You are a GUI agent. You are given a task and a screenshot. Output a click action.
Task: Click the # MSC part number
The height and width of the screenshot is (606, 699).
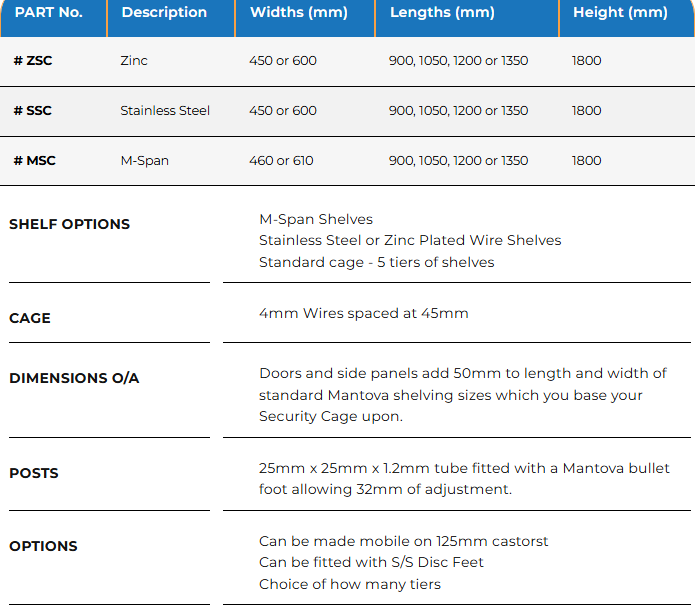click(x=35, y=161)
